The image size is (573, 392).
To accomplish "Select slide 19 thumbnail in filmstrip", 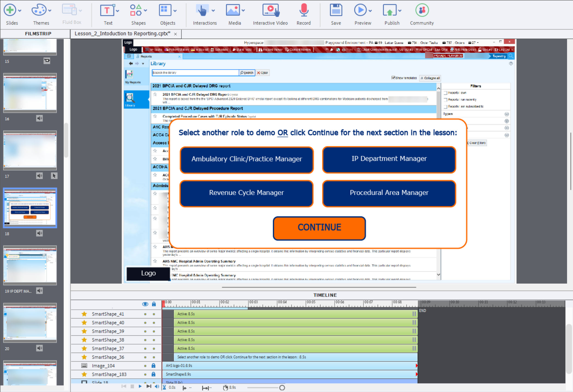I will [30, 265].
